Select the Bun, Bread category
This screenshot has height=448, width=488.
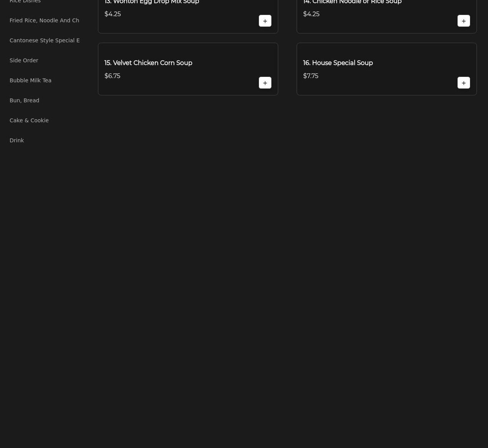pos(24,100)
